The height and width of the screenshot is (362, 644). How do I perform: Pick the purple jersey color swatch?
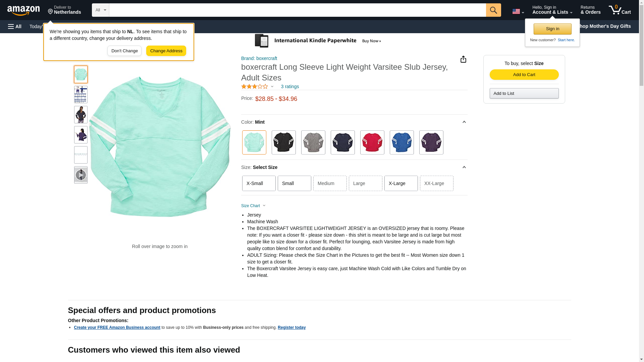(431, 142)
